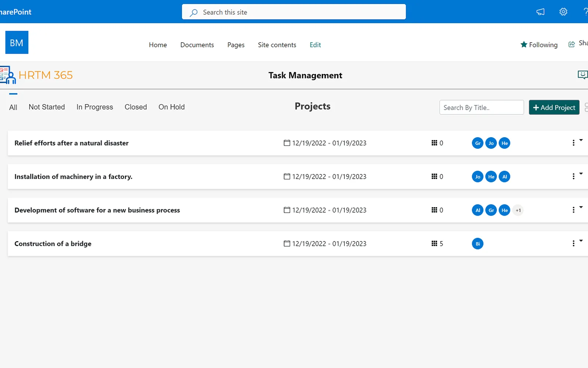588x368 pixels.
Task: Click the feedback smiley icon beside Task Management
Action: 583,75
